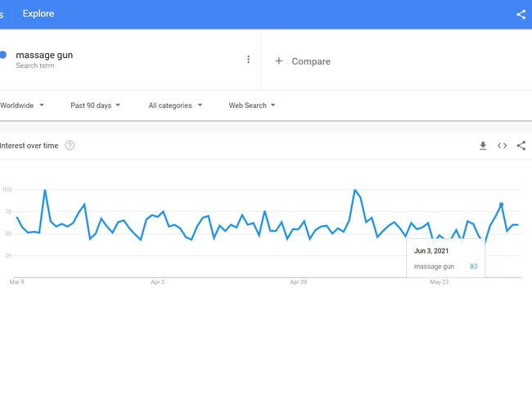The height and width of the screenshot is (409, 532).
Task: Click the Interest over time heading
Action: pyautogui.click(x=29, y=146)
